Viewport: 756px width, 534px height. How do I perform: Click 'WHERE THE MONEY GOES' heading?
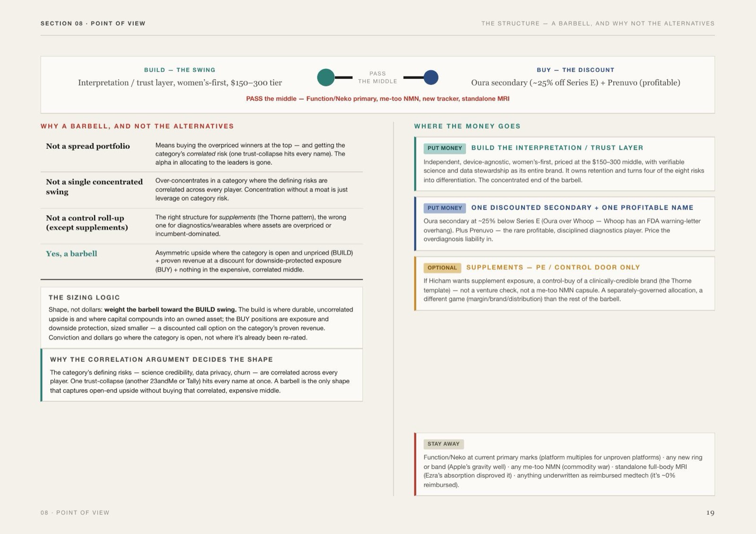[467, 126]
